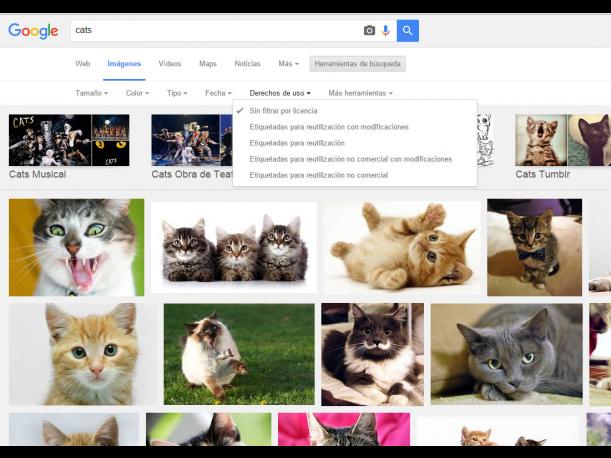This screenshot has width=611, height=458.
Task: Click the Google logo
Action: pyautogui.click(x=33, y=31)
